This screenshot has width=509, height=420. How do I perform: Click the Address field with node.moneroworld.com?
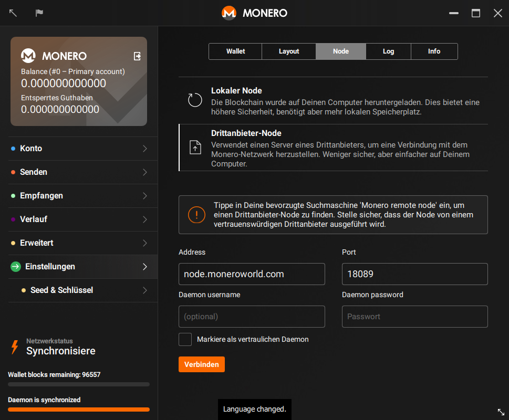click(252, 274)
